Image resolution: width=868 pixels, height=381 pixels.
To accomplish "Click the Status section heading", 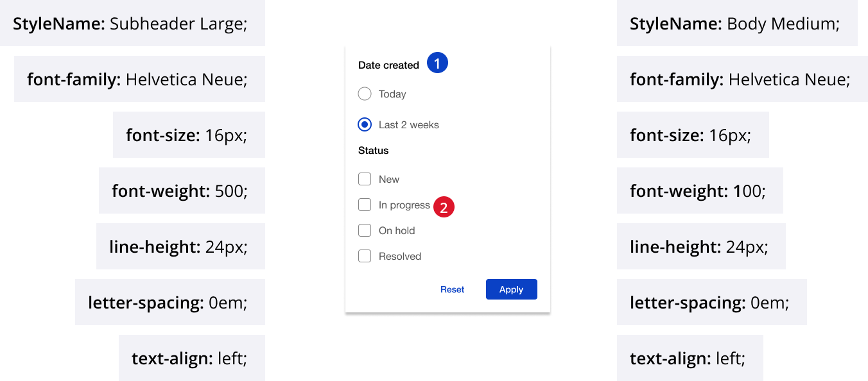I will point(374,151).
